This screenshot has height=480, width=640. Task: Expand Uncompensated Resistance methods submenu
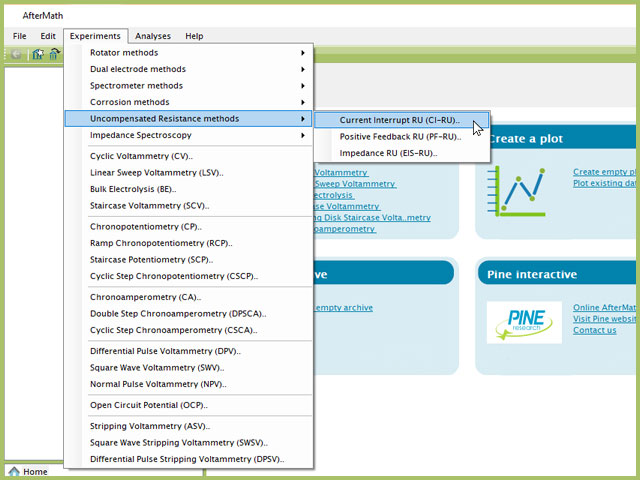[189, 119]
